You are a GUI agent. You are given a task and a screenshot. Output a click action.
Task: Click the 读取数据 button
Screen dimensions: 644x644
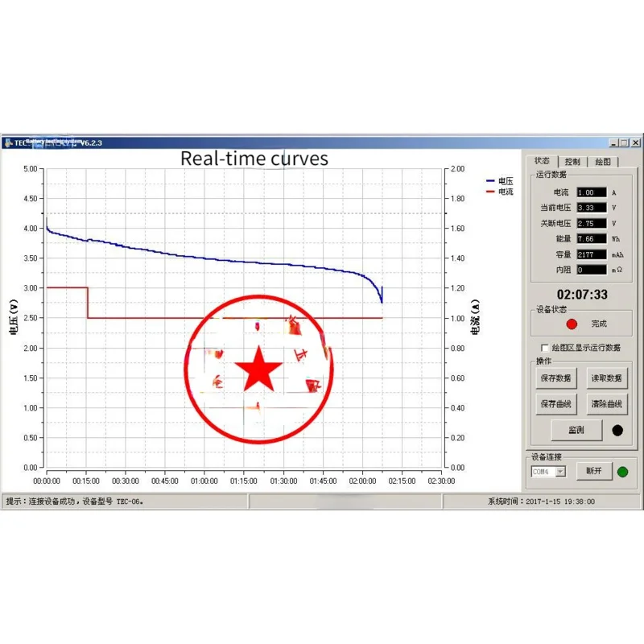pyautogui.click(x=607, y=378)
